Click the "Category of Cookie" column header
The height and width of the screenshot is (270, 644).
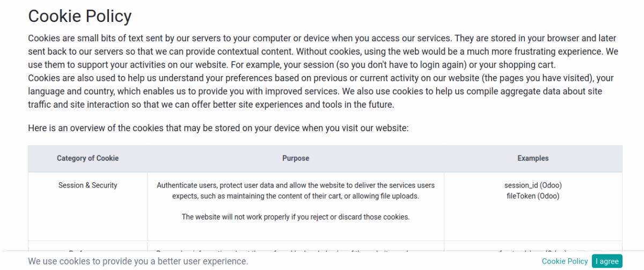(87, 158)
